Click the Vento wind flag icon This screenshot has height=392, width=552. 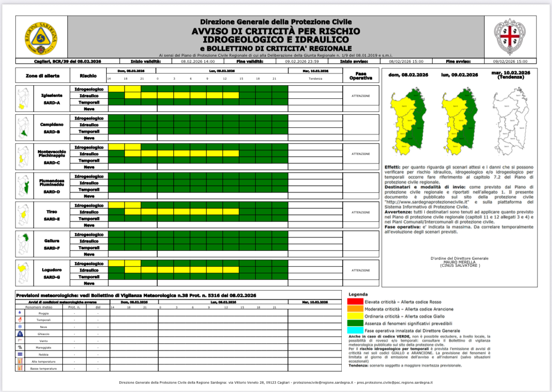coord(20,341)
